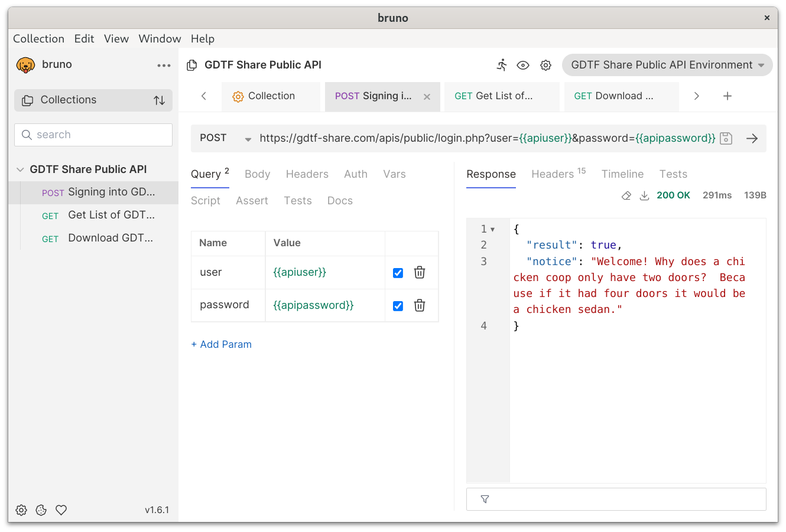Open the Response tab
The height and width of the screenshot is (532, 786).
click(x=491, y=174)
